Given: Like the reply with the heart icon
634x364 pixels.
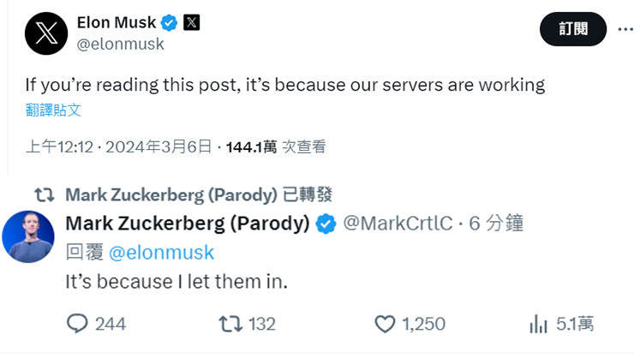Looking at the screenshot, I should click(x=385, y=324).
